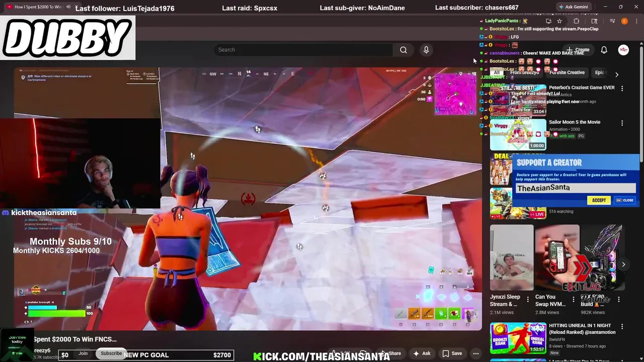
Task: Click the Subscribe button
Action: [x=111, y=353]
